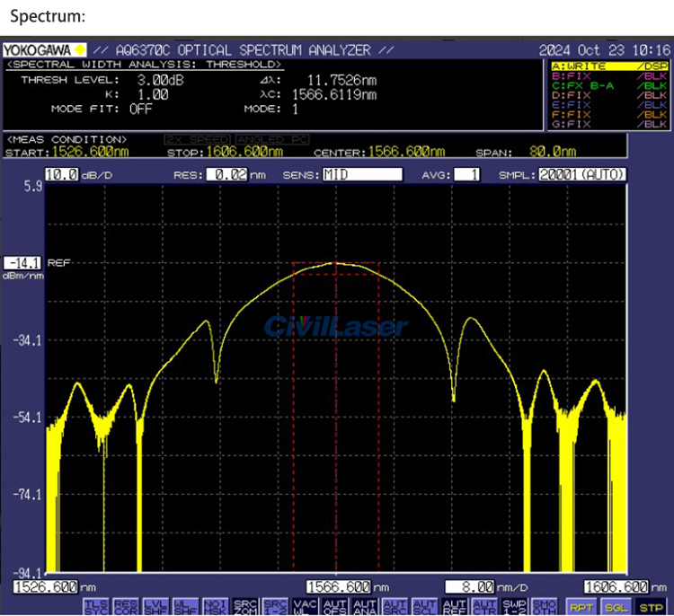Click the VAC WL status indicator
674x616 pixels.
305,606
